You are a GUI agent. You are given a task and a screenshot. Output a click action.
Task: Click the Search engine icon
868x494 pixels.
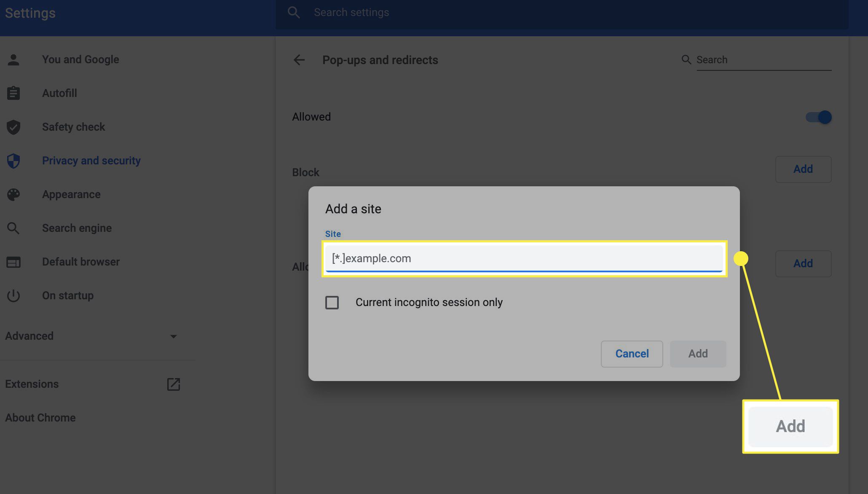13,227
